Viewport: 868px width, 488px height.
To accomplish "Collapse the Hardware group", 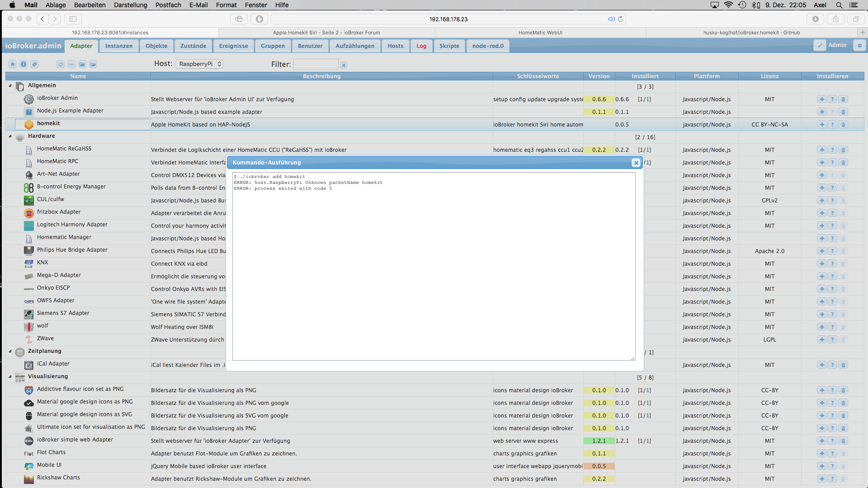I will [x=10, y=136].
